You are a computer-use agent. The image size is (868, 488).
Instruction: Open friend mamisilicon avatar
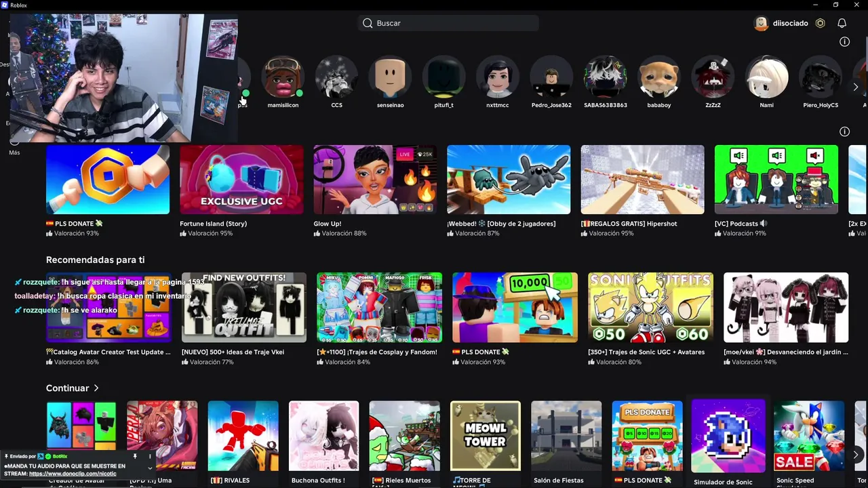coord(283,77)
